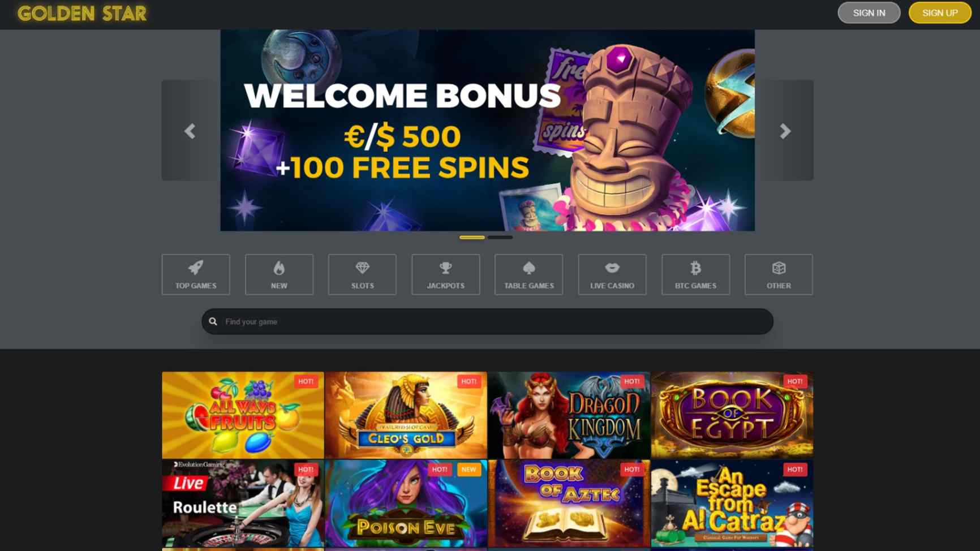Launch the Book of Egypt game
The height and width of the screenshot is (551, 980).
coord(732,415)
